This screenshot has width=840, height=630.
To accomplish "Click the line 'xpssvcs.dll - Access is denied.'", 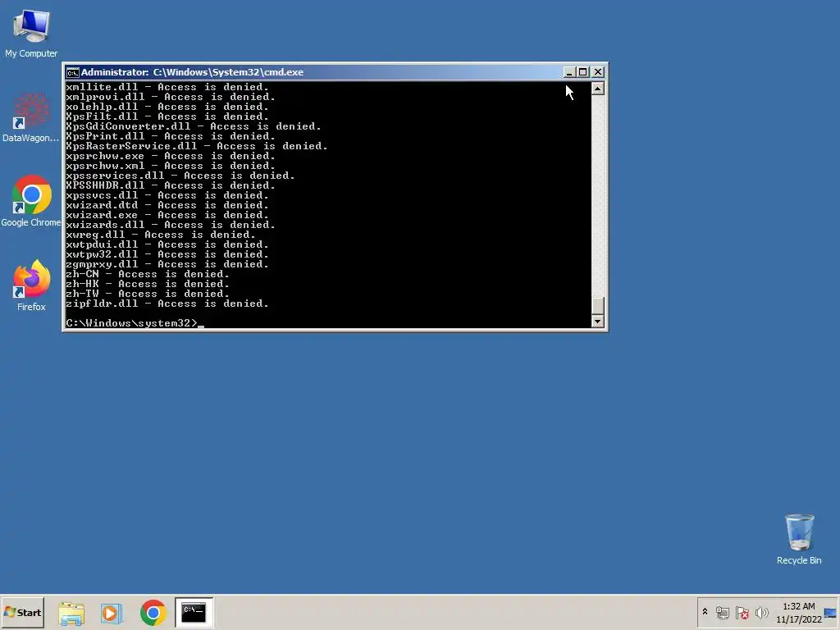I will click(167, 195).
